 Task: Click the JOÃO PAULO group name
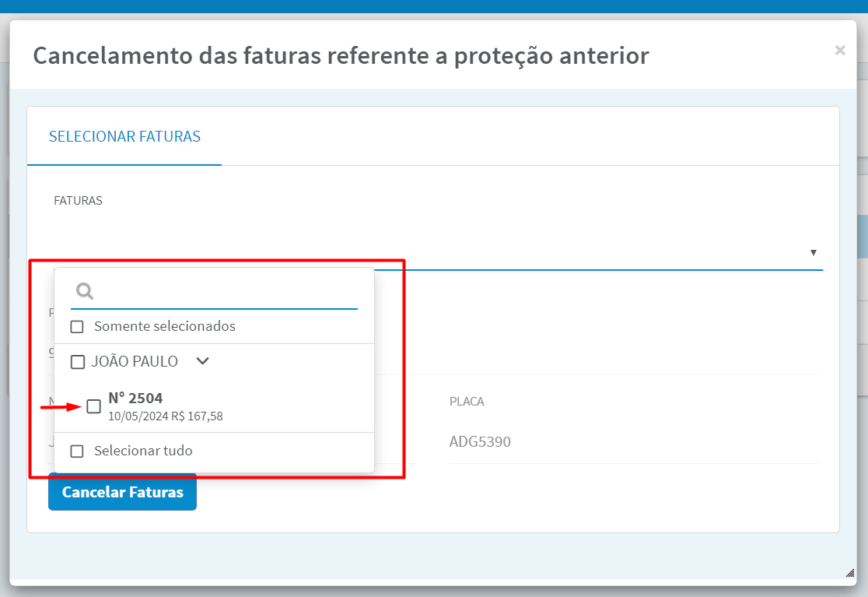(x=135, y=362)
